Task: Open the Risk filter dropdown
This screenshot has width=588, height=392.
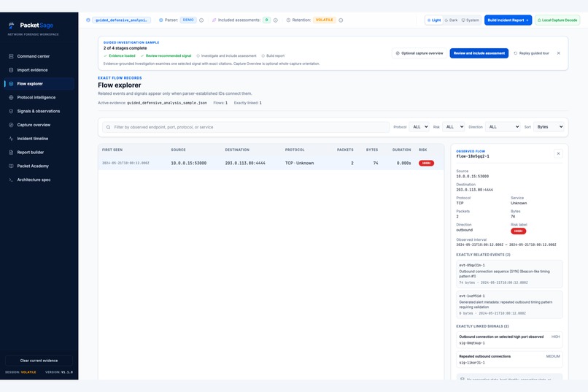Action: click(x=453, y=127)
